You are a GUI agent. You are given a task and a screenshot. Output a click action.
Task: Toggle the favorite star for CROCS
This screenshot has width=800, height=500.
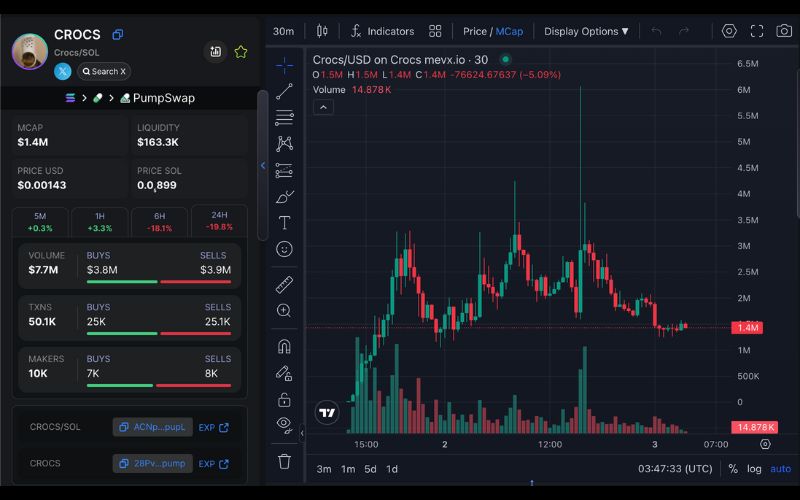pos(241,52)
